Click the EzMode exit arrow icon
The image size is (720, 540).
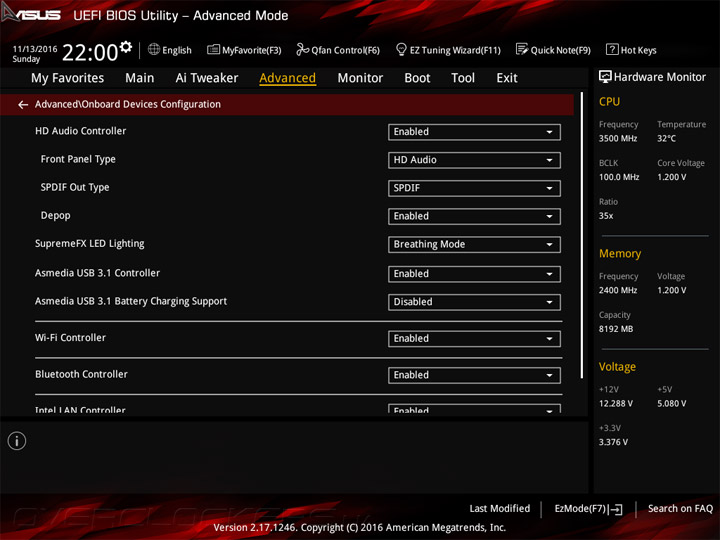(x=616, y=509)
